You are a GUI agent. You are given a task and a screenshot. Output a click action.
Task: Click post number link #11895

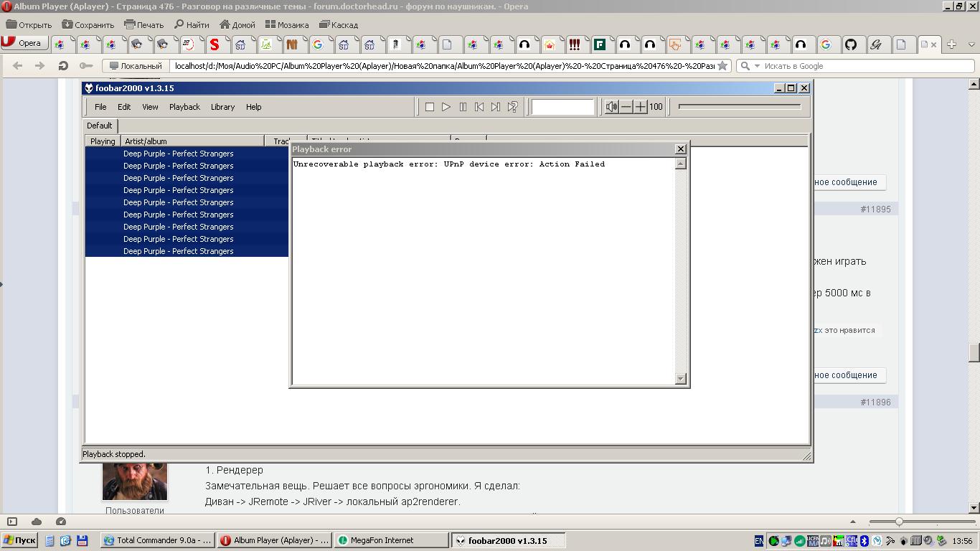[x=875, y=209]
